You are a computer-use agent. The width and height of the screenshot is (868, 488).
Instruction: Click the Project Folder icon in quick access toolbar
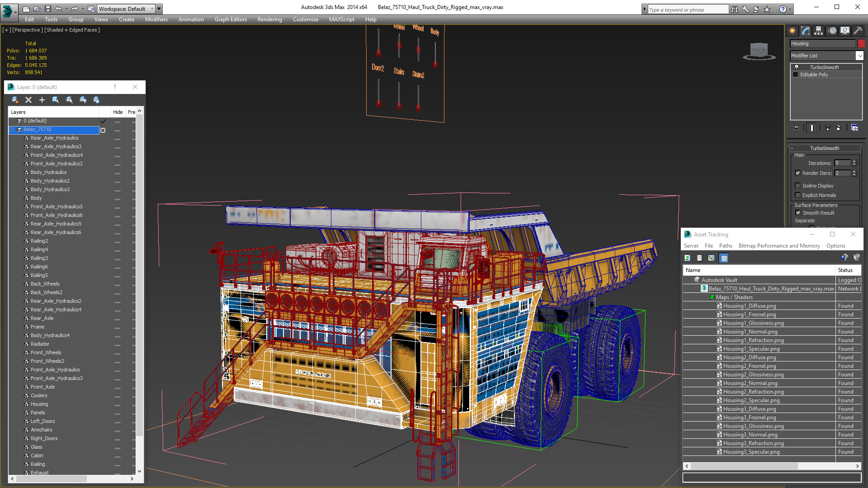click(91, 9)
